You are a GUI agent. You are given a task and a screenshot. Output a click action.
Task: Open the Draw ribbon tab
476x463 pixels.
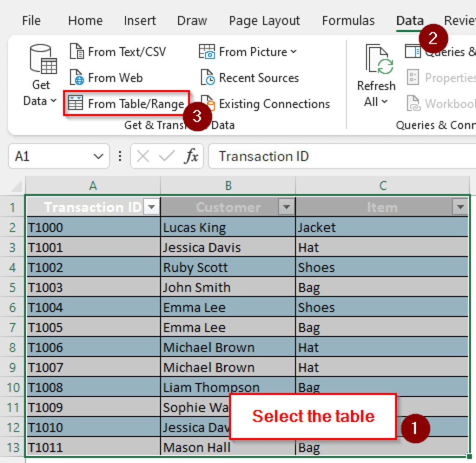192,20
